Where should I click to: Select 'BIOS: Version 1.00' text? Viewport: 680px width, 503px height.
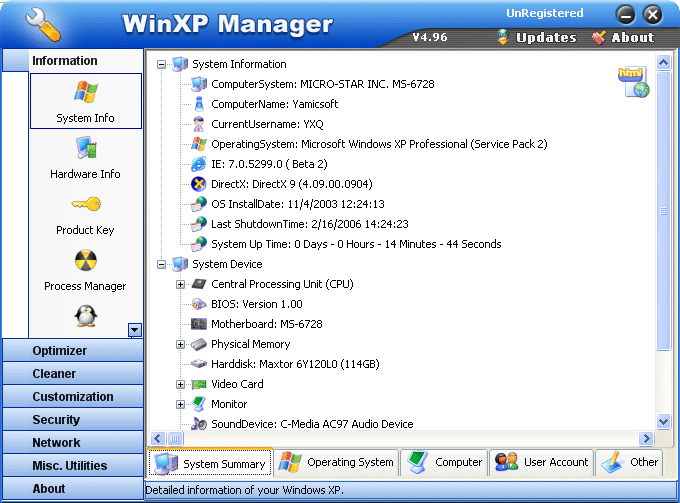(257, 304)
